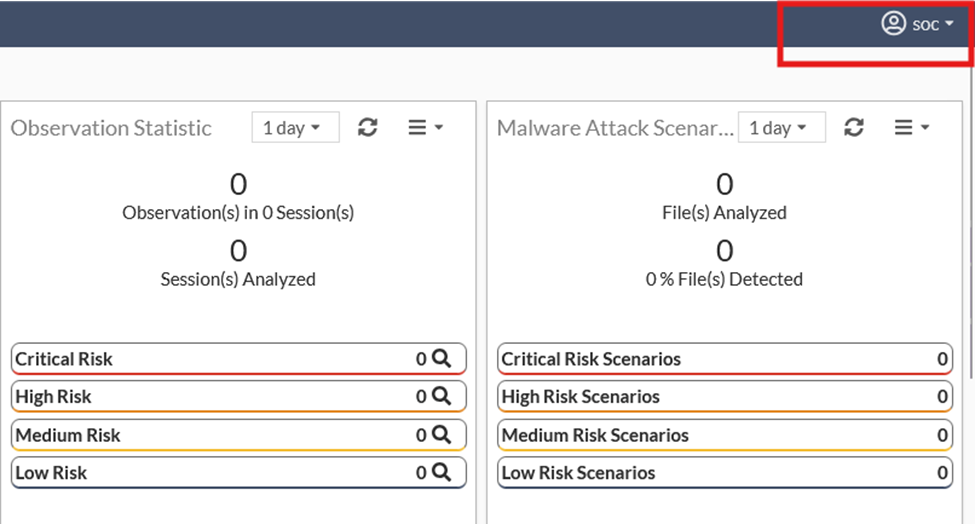Refresh the Observation Statistic widget
The height and width of the screenshot is (524, 975).
(367, 127)
